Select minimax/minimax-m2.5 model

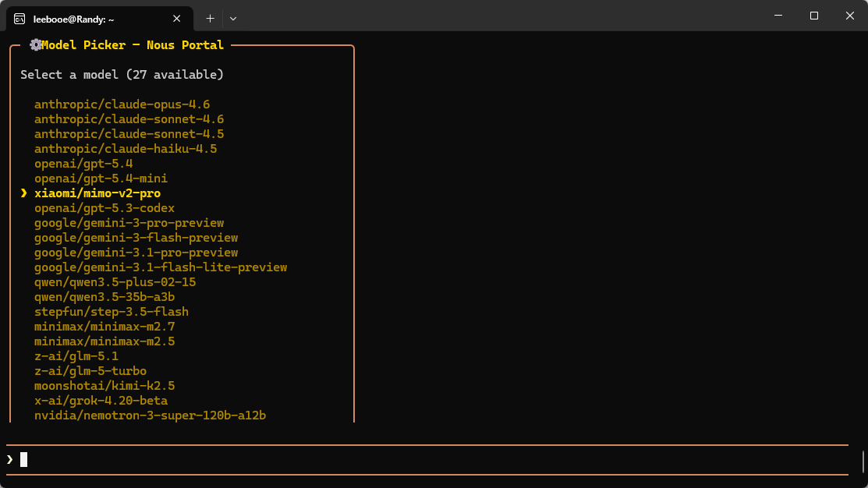(105, 341)
